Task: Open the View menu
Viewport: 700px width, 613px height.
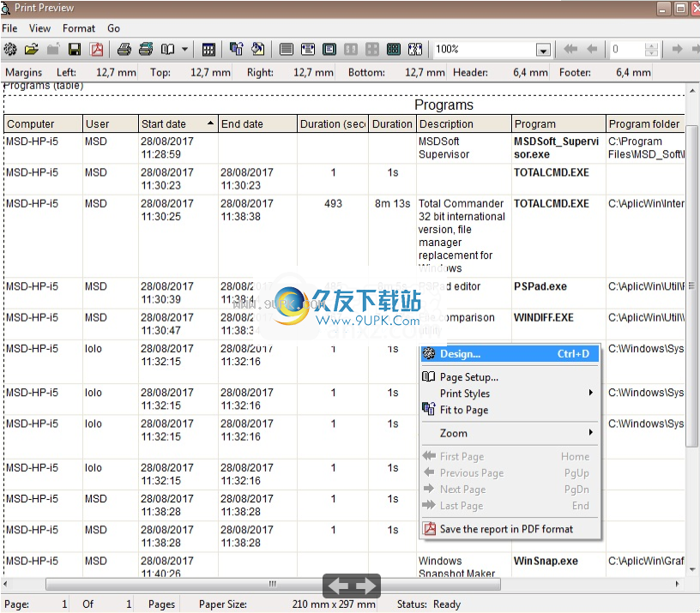Action: pos(39,28)
